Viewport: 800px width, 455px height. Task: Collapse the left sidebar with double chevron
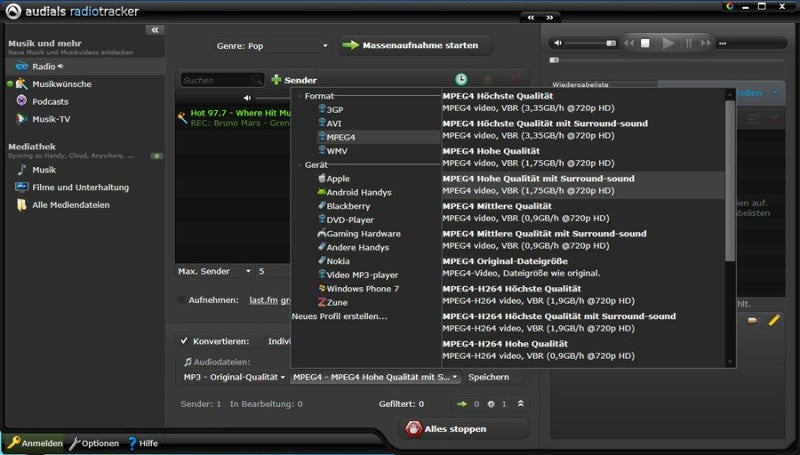point(155,30)
